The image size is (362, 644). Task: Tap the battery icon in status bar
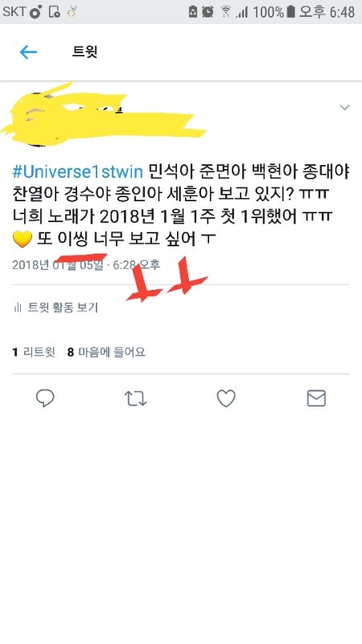[x=290, y=11]
